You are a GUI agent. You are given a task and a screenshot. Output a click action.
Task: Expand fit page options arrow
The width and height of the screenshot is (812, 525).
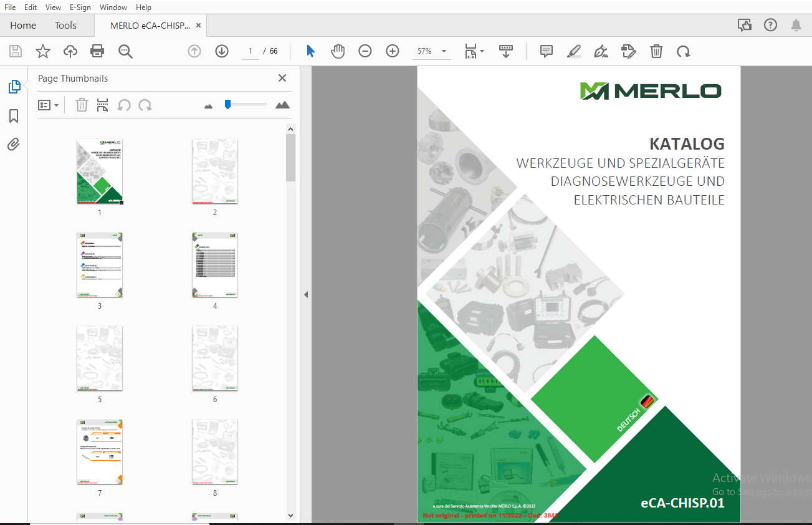tap(482, 51)
